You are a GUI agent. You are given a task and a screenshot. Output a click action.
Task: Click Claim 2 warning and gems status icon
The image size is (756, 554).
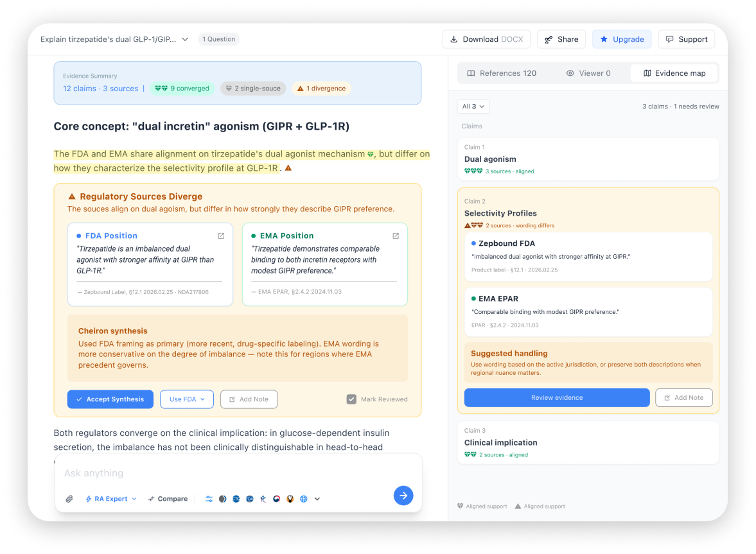coord(473,225)
